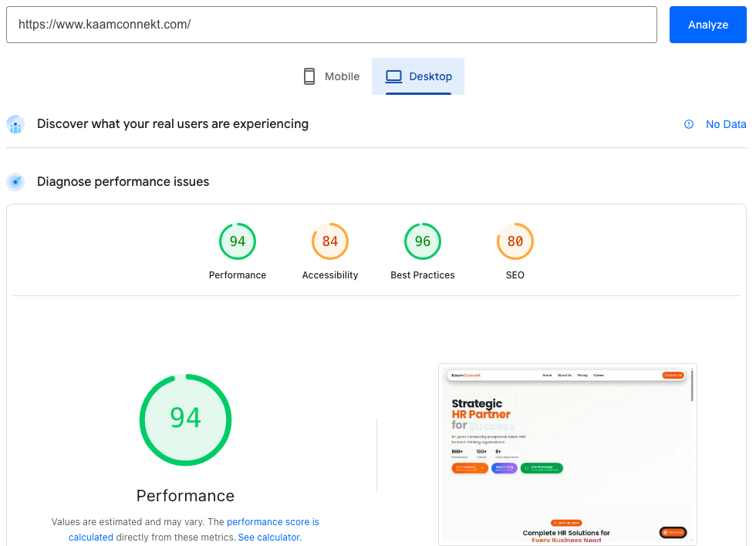Click the Accessibility label
The height and width of the screenshot is (546, 756).
coord(330,275)
